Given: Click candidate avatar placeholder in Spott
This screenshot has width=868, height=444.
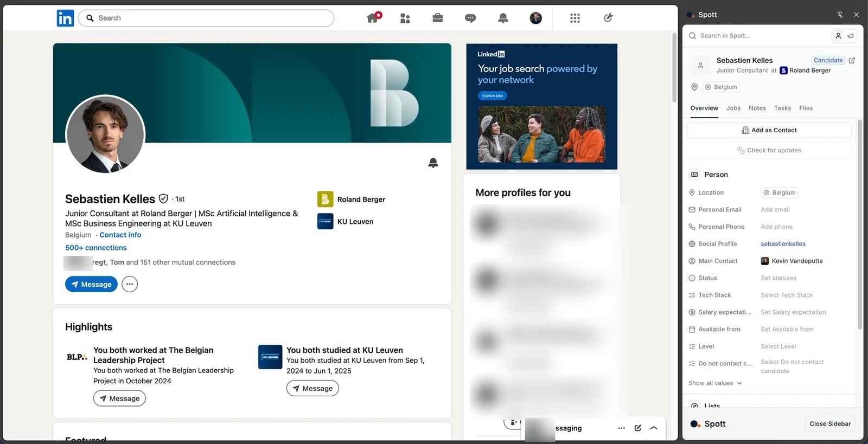Looking at the screenshot, I should click(700, 66).
